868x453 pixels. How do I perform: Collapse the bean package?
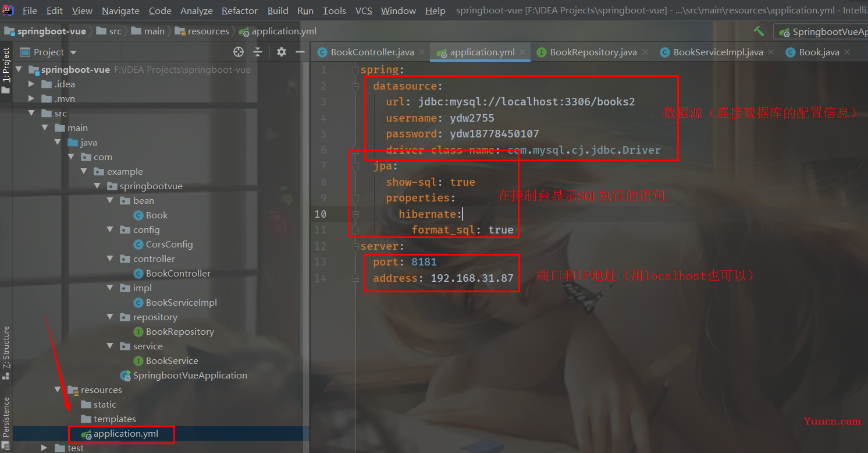(110, 201)
